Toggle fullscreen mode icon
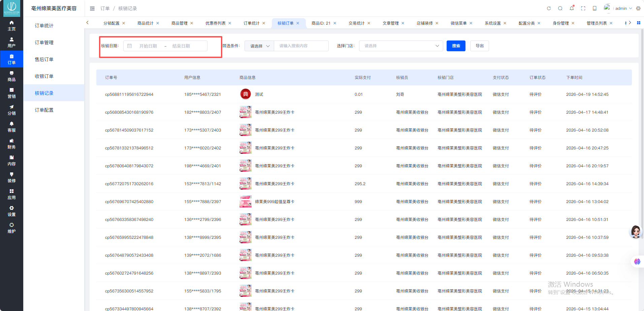Screen dimensions: 644x311 point(583,8)
